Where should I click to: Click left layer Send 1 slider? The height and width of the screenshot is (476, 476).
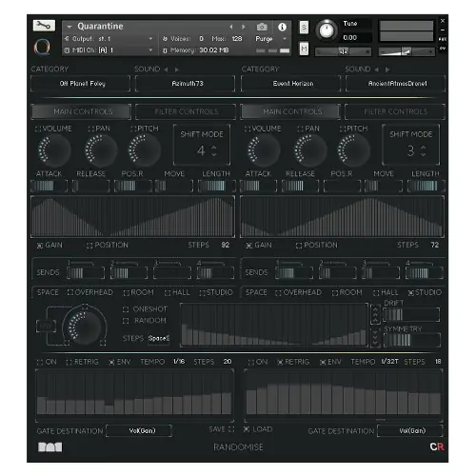(x=86, y=273)
